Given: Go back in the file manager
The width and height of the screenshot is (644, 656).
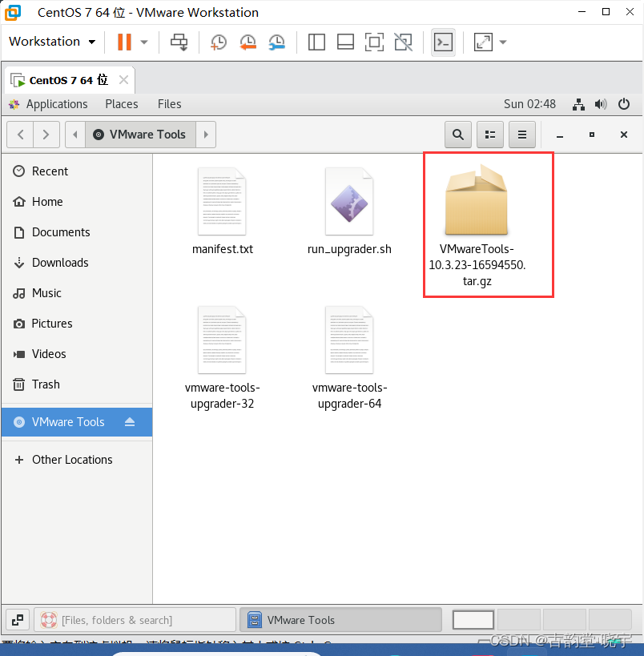Looking at the screenshot, I should click(x=20, y=135).
